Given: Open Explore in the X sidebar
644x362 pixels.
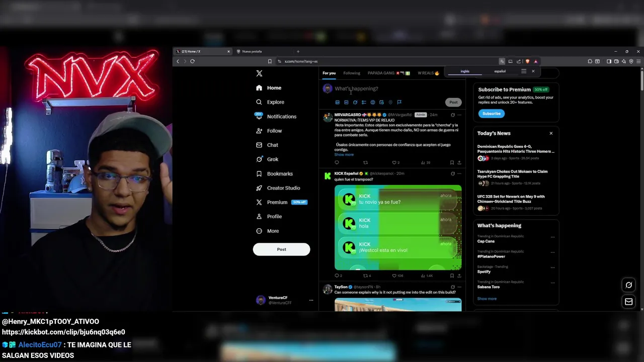Looking at the screenshot, I should tap(270, 102).
